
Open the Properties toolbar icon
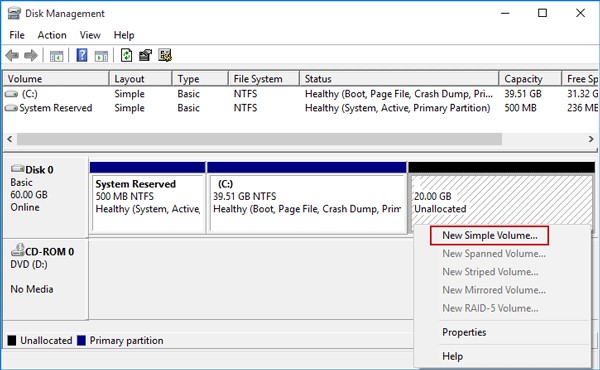pyautogui.click(x=145, y=55)
